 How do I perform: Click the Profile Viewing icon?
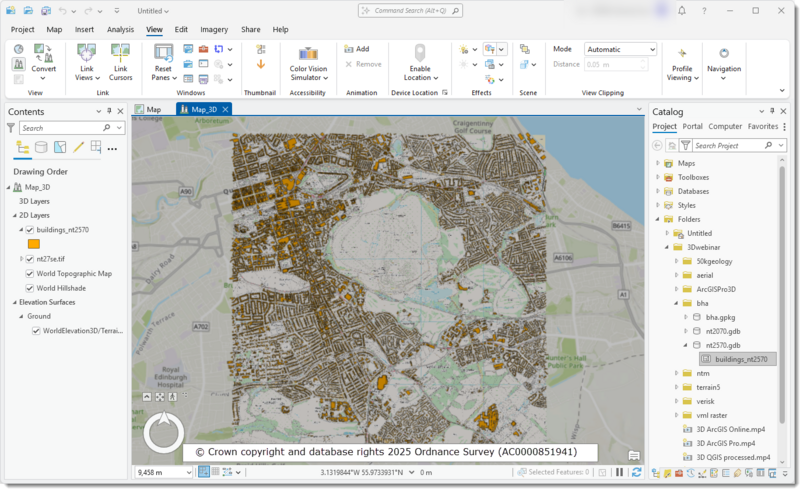(x=682, y=53)
